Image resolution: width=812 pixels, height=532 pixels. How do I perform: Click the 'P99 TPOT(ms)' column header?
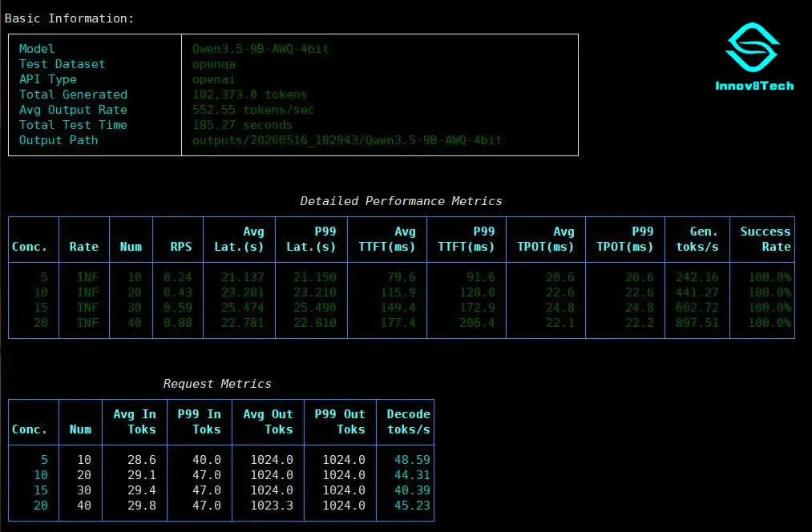625,239
